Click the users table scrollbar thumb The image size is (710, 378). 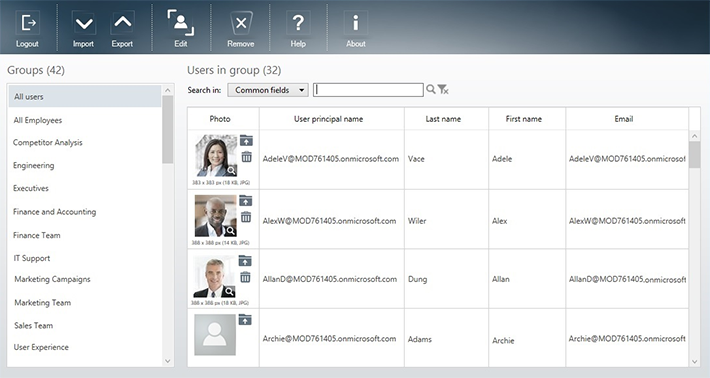[x=695, y=155]
